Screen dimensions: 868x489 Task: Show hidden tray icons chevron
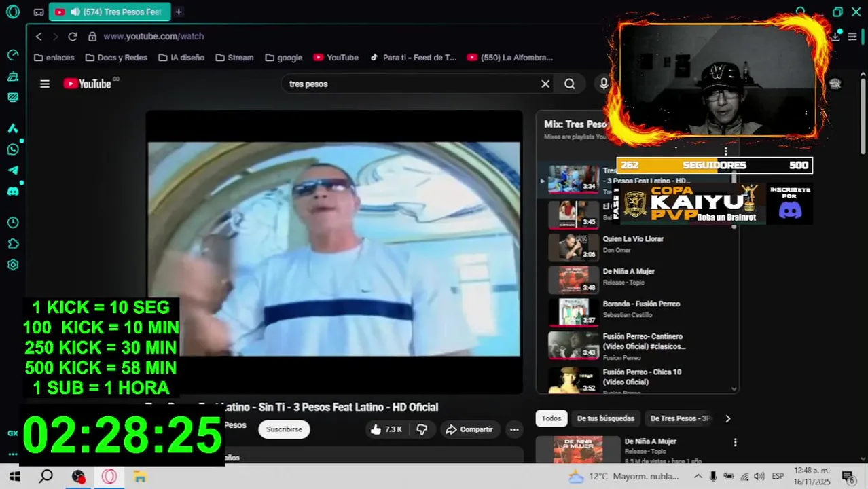(x=698, y=476)
